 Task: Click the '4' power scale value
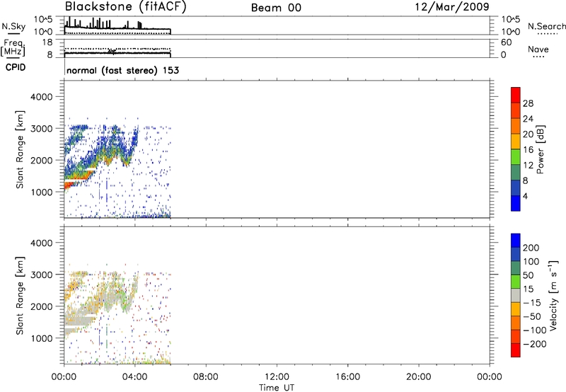click(x=525, y=196)
